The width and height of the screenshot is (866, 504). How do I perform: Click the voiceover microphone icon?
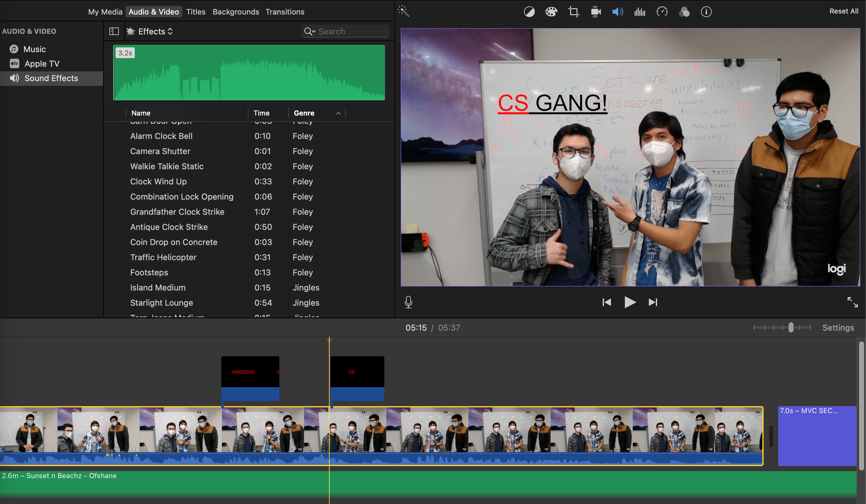[408, 302]
